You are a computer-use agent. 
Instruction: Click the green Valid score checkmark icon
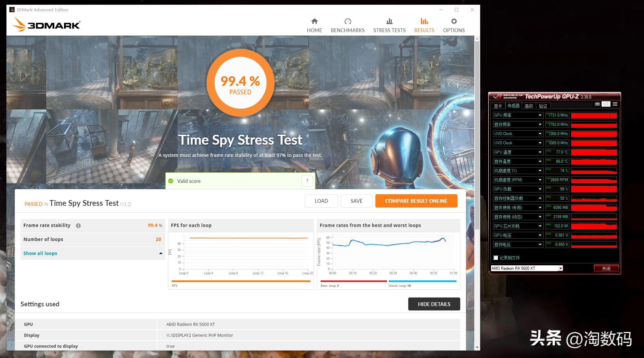[x=171, y=181]
